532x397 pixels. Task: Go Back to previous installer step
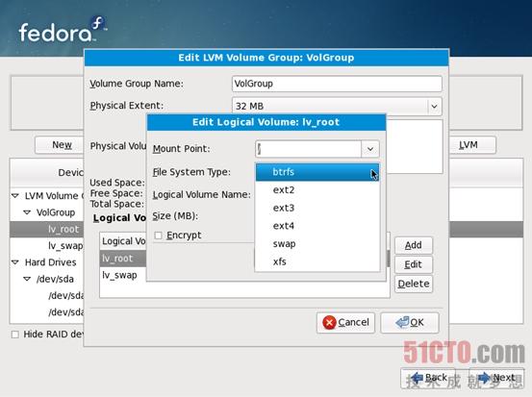point(427,378)
